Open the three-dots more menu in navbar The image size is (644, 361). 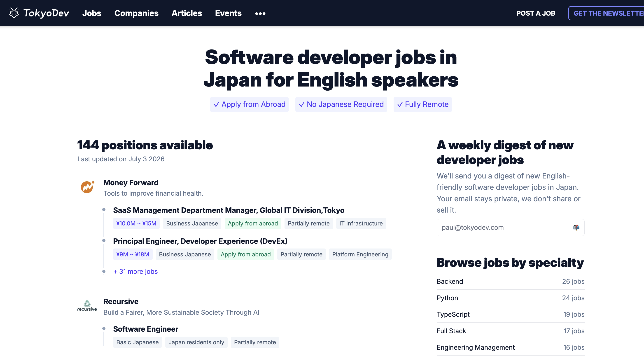[x=260, y=14]
